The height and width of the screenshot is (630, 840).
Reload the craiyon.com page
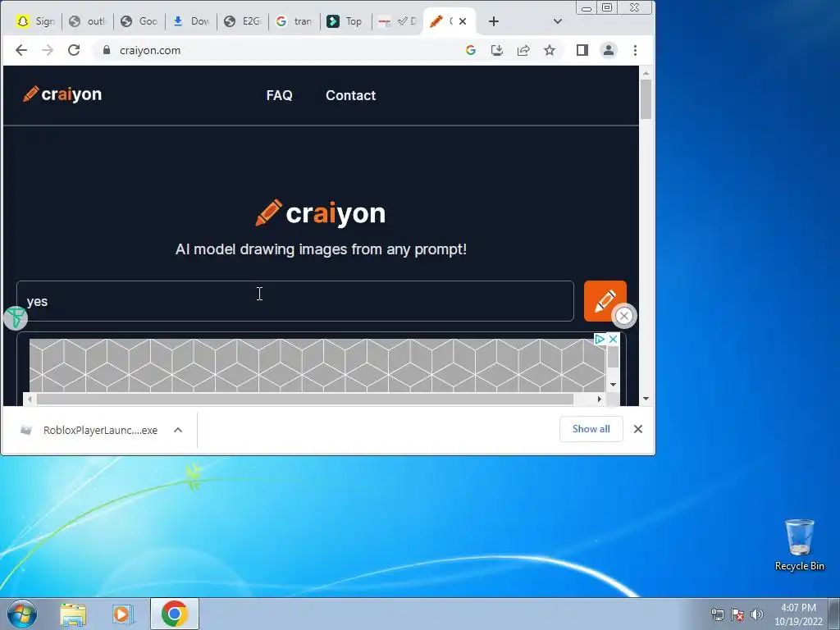click(x=74, y=50)
